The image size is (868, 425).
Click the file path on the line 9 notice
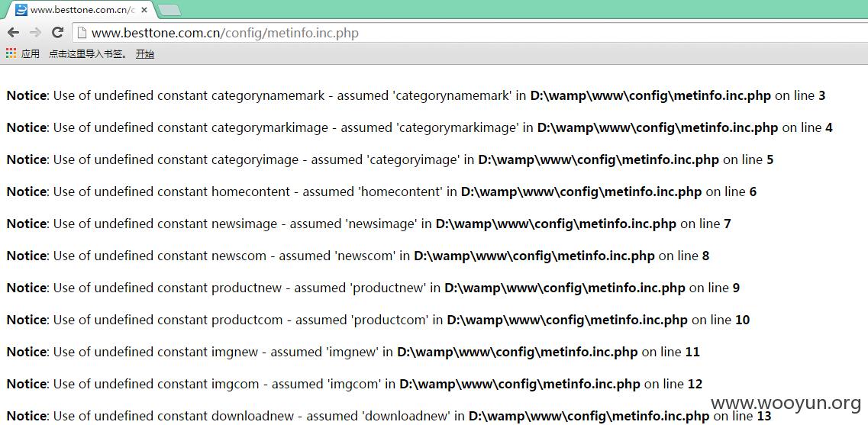click(x=565, y=288)
